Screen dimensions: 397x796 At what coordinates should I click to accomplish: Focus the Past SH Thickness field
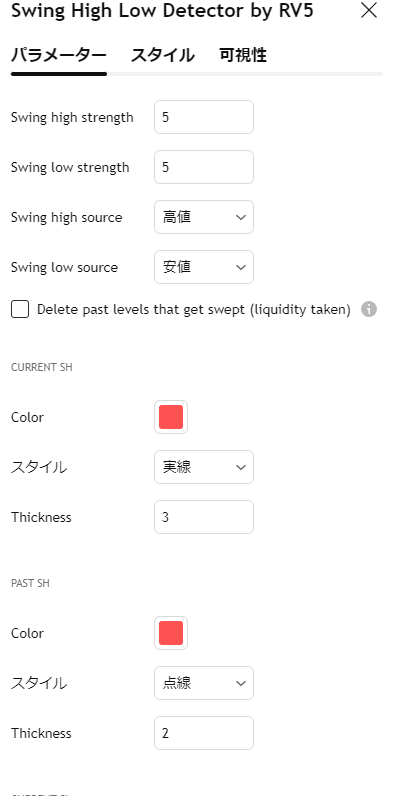(x=204, y=733)
